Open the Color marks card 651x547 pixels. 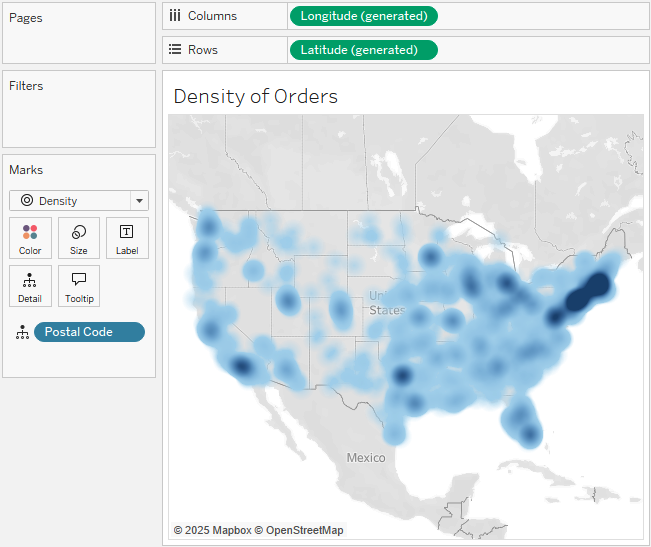tap(30, 238)
